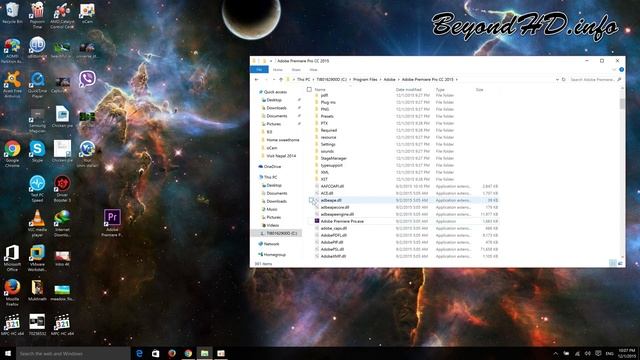Launch VMware Workstation shortcut
Screen dimensions: 640x360
37,258
